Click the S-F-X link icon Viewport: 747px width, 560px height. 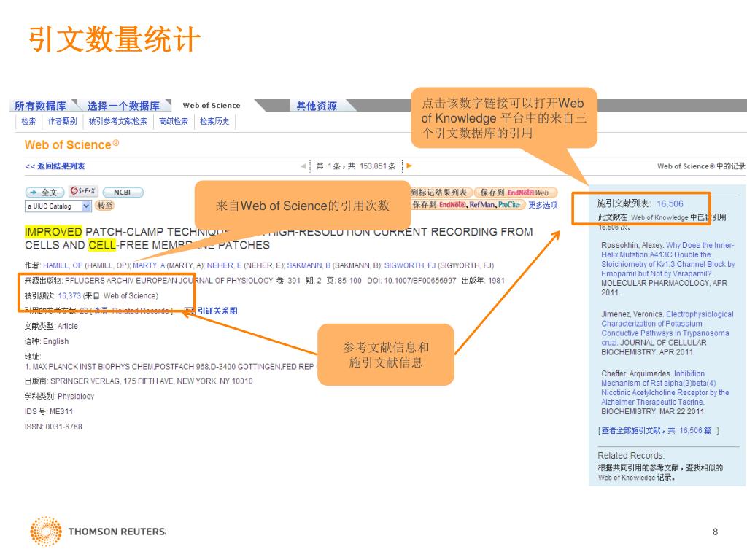[x=83, y=192]
